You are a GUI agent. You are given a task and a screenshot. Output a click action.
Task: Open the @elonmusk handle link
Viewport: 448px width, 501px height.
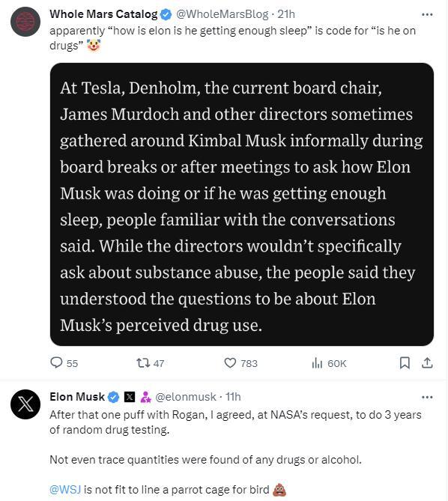[186, 397]
